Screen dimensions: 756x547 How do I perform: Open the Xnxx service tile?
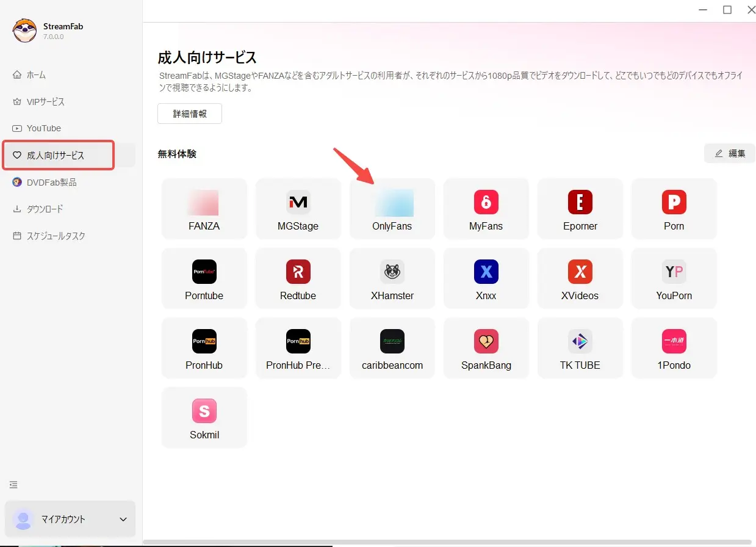pos(486,278)
